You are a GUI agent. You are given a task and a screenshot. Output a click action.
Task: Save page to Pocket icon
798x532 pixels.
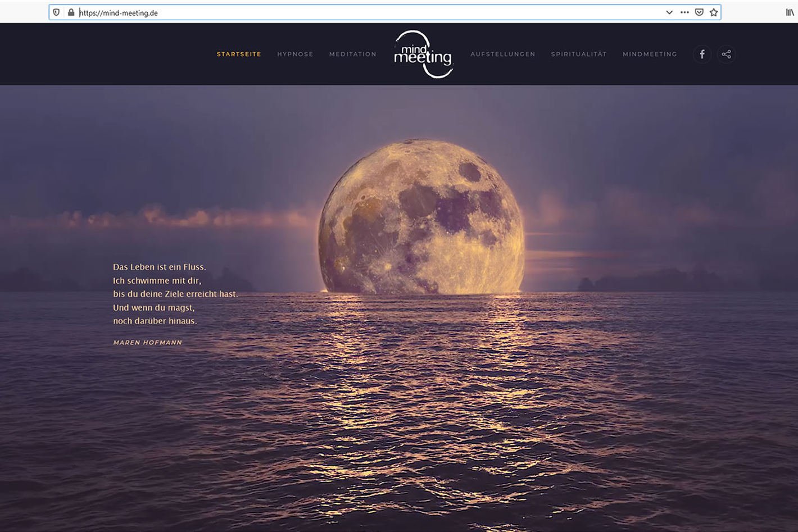point(699,12)
